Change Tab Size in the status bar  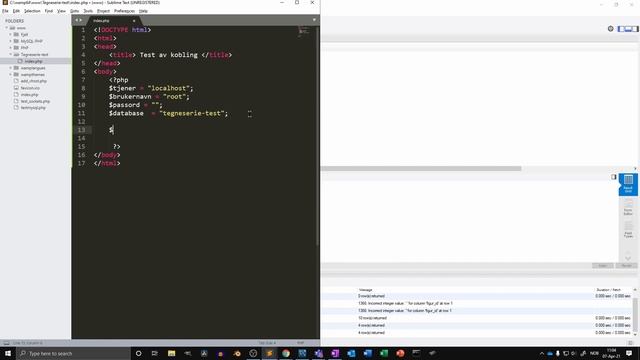point(267,343)
